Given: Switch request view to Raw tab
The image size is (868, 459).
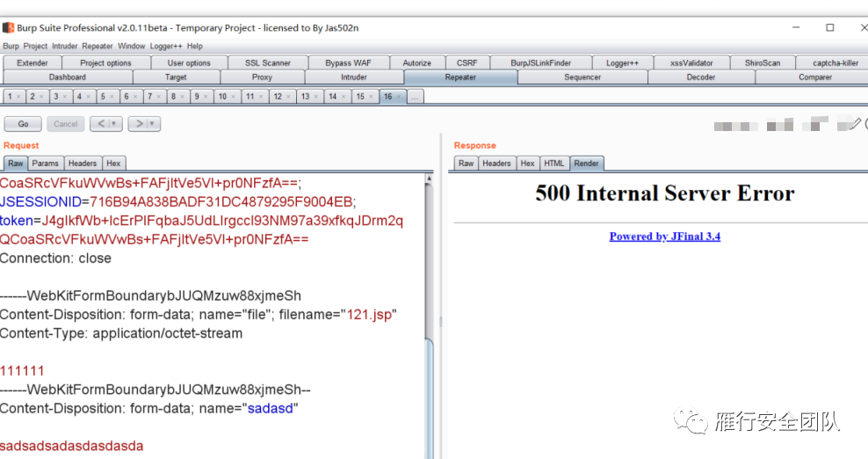Looking at the screenshot, I should (16, 163).
